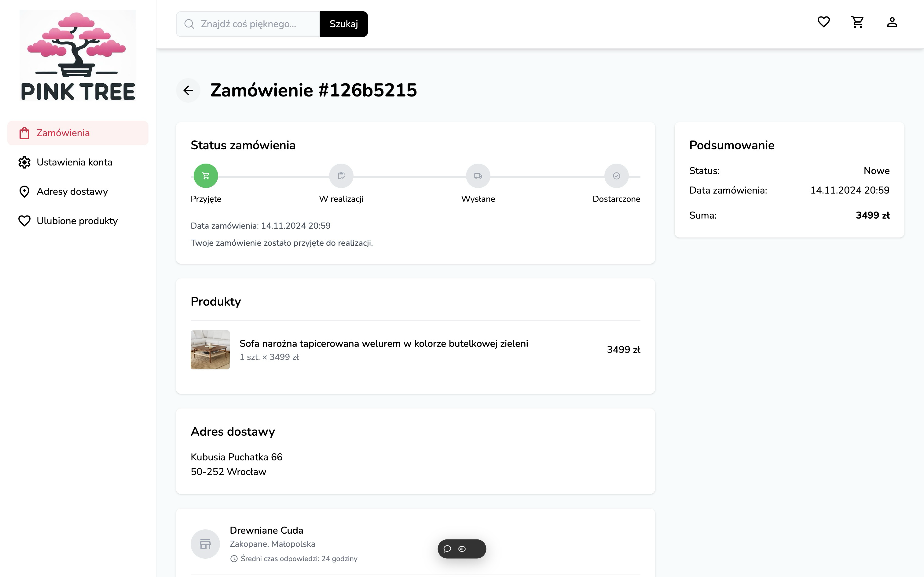Open the sofa product thumbnail
Screen dimensions: 924x577
pos(211,350)
